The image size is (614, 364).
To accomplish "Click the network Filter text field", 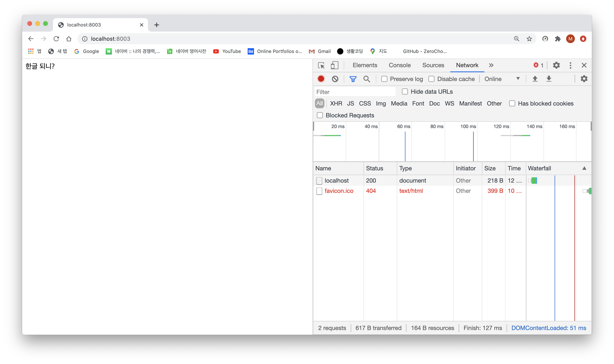I will point(355,92).
